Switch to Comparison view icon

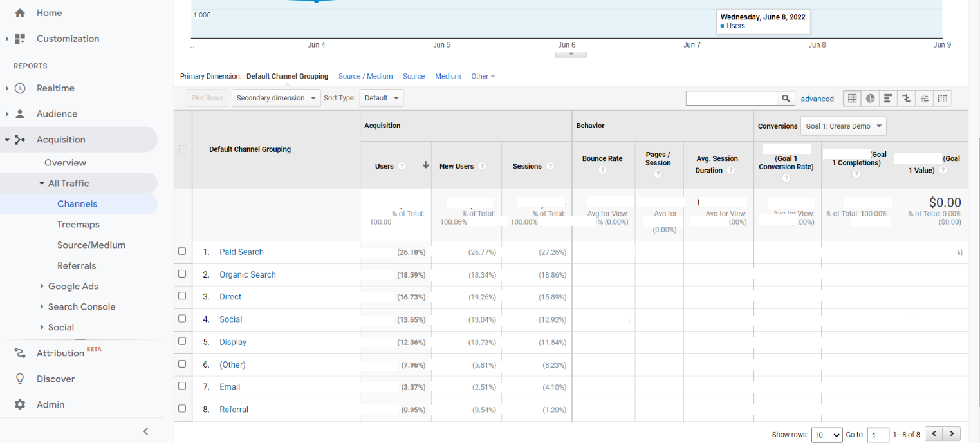[x=906, y=99]
